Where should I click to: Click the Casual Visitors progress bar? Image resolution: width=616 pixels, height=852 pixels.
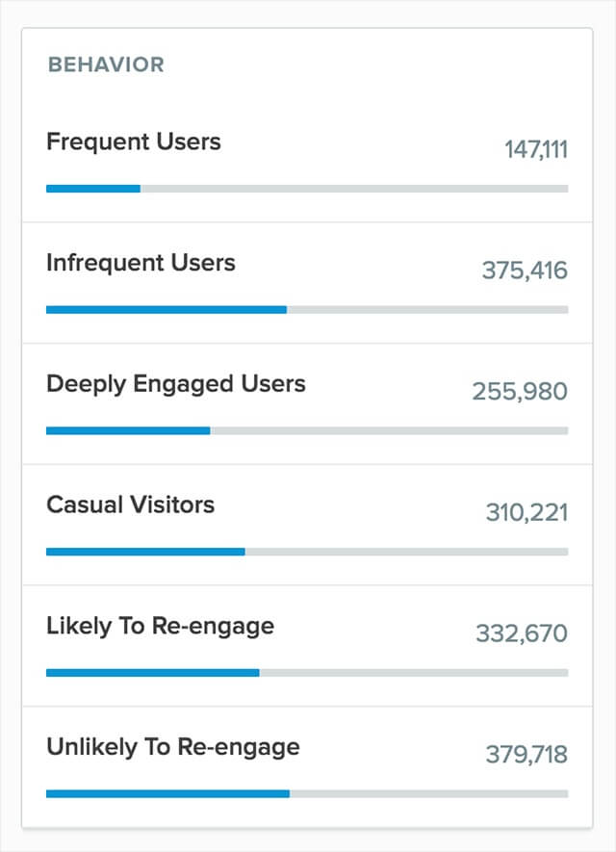click(x=306, y=552)
